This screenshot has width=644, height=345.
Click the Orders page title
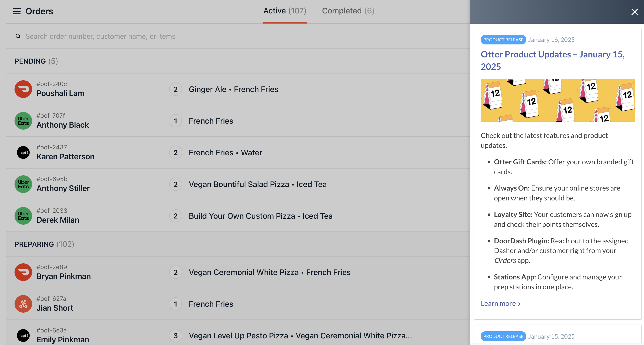[x=39, y=11]
